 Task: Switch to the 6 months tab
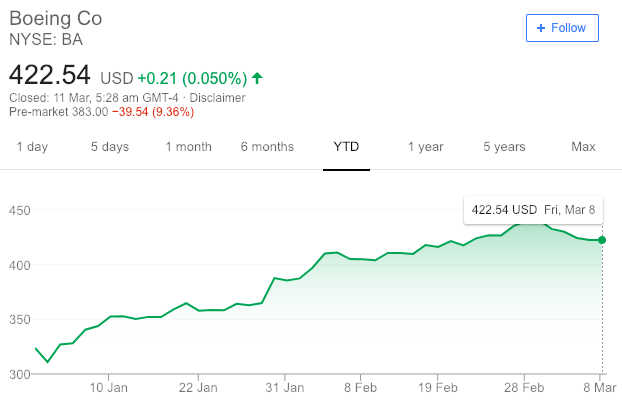tap(267, 147)
